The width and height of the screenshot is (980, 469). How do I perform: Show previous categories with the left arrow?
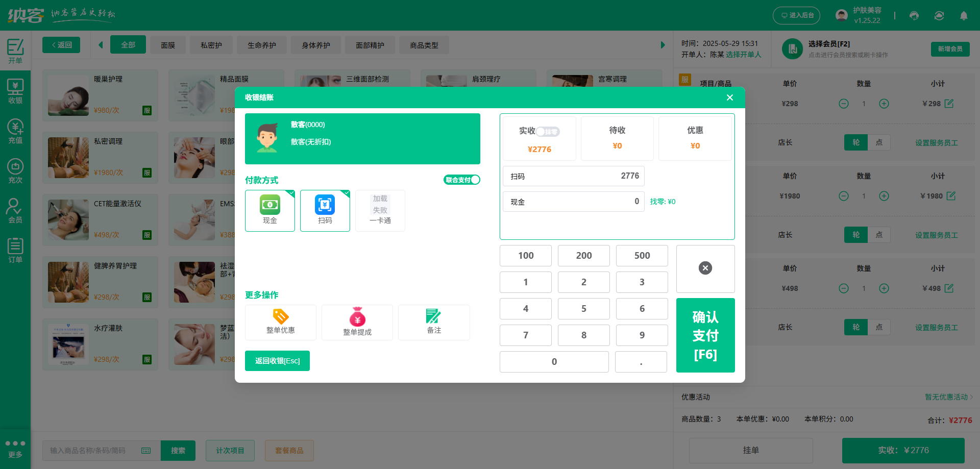point(101,45)
